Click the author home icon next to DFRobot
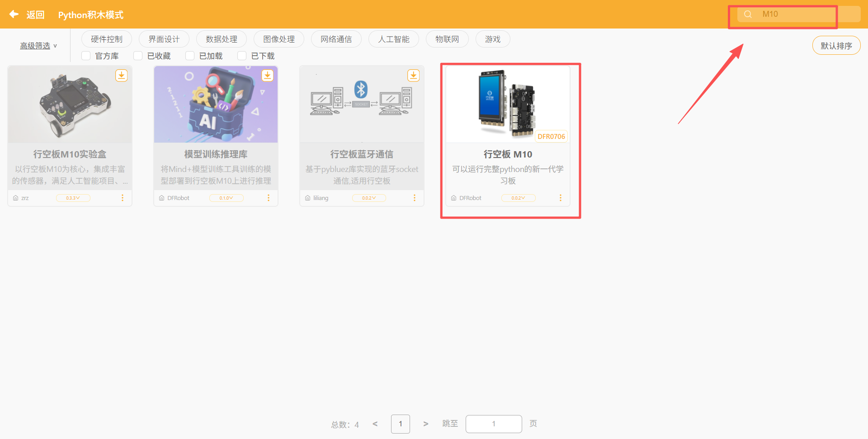 [453, 197]
